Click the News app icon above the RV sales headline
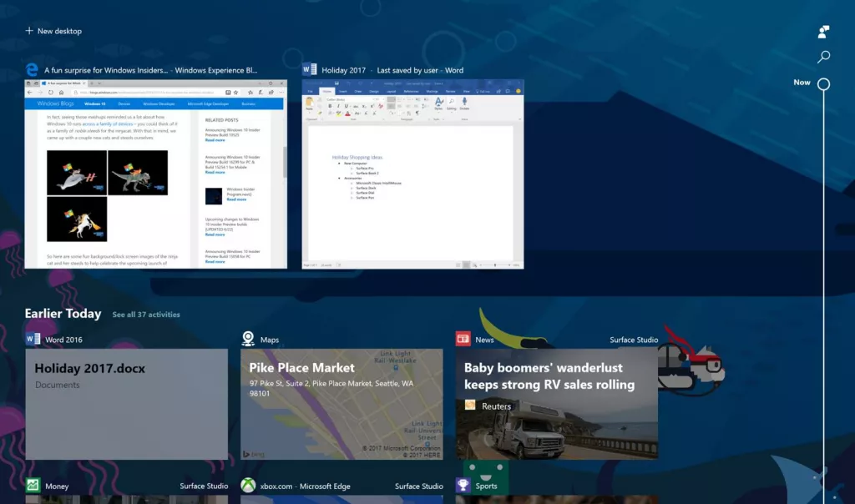 pyautogui.click(x=462, y=337)
